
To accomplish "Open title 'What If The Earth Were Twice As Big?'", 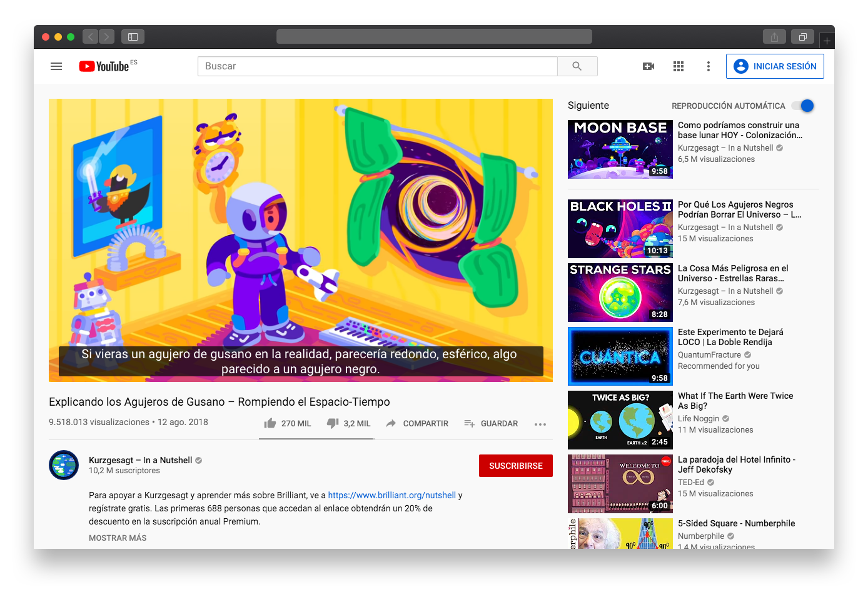I will pos(735,401).
